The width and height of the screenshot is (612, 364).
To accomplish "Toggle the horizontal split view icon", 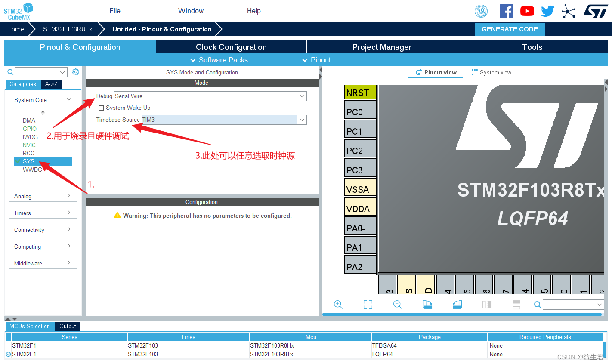I will pos(516,305).
